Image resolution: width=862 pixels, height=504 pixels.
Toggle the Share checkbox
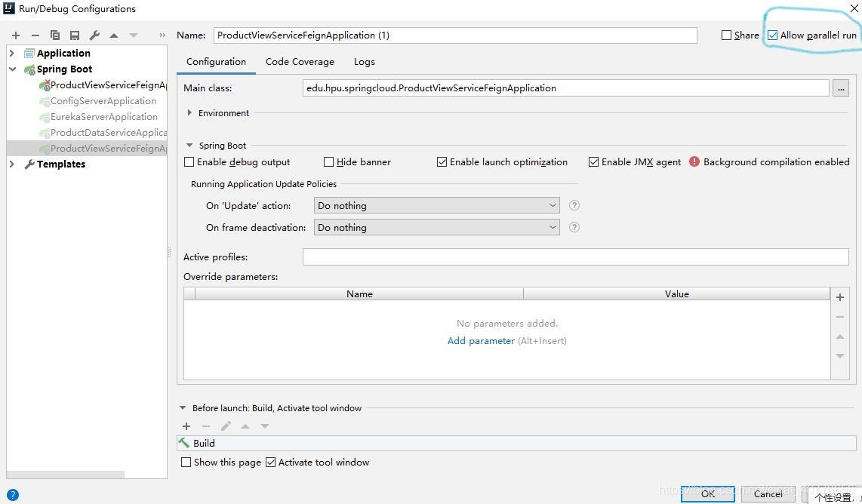click(x=726, y=35)
